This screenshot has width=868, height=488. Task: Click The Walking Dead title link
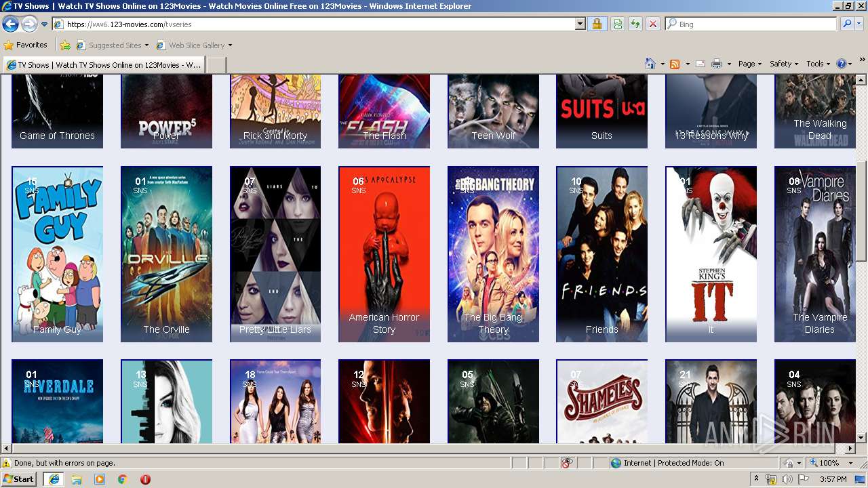point(820,129)
